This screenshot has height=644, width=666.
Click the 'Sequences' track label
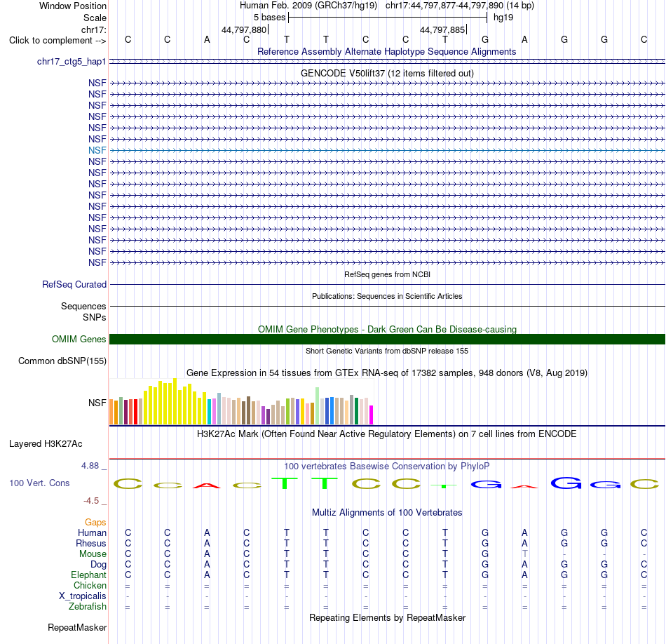coord(83,306)
